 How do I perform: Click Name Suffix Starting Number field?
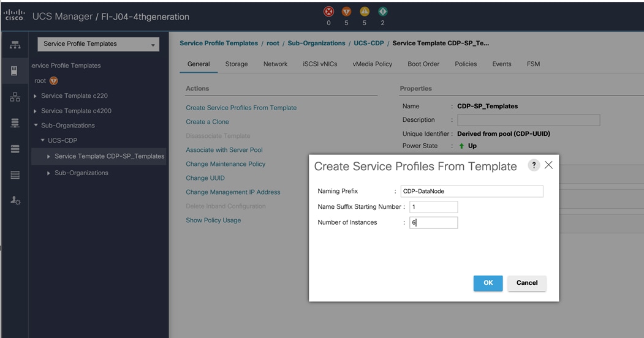(x=433, y=207)
